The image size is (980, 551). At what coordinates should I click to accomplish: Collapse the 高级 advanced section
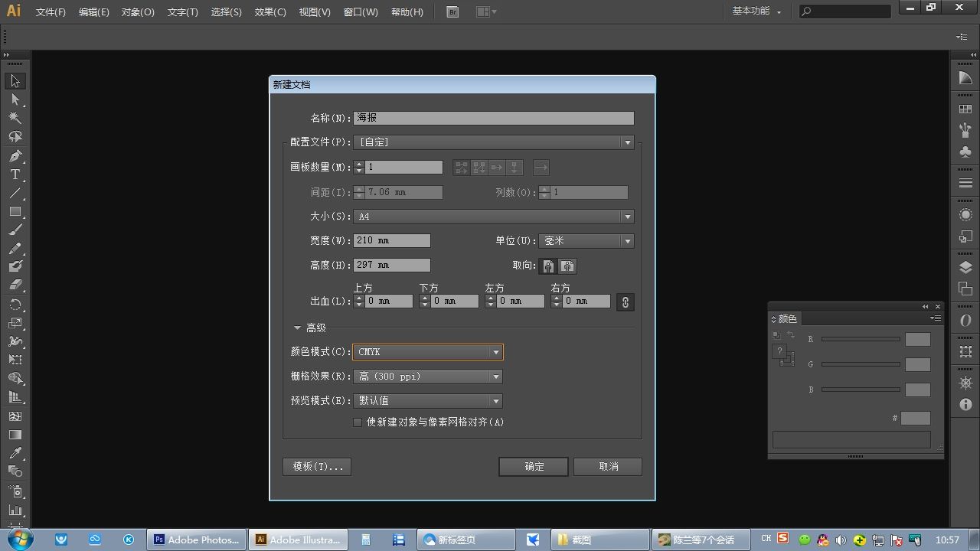coord(297,328)
